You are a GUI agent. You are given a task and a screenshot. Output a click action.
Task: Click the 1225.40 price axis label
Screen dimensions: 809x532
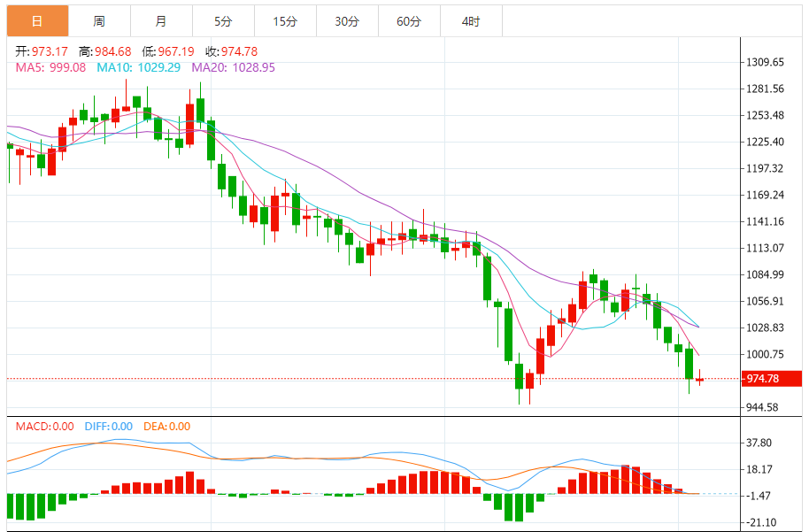click(x=765, y=142)
